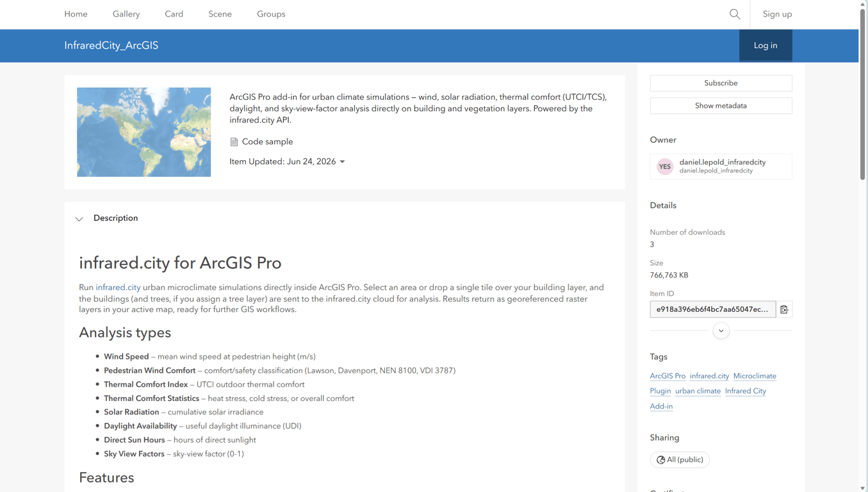Open the Card menu item
This screenshot has width=868, height=492.
point(174,14)
